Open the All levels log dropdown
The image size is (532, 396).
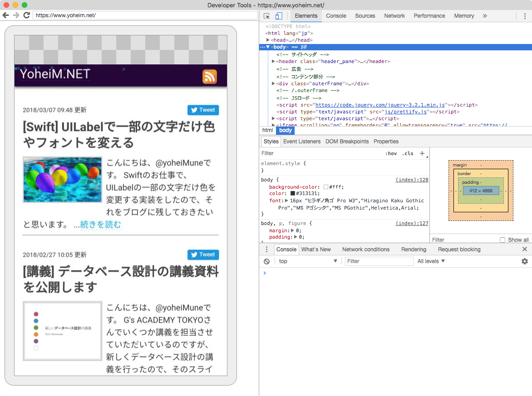click(x=431, y=261)
